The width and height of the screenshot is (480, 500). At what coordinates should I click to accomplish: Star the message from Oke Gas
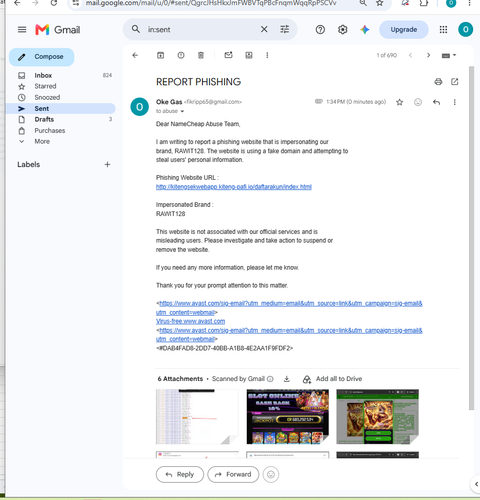pyautogui.click(x=399, y=102)
